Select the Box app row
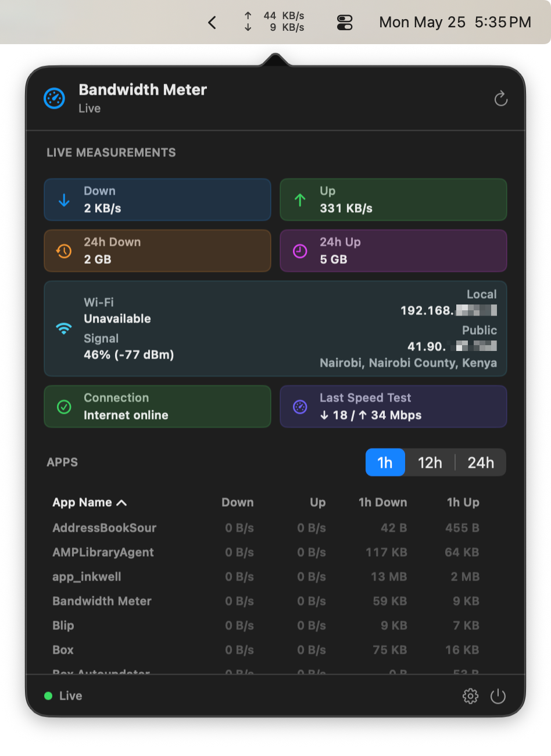Image resolution: width=551 pixels, height=756 pixels. 266,650
